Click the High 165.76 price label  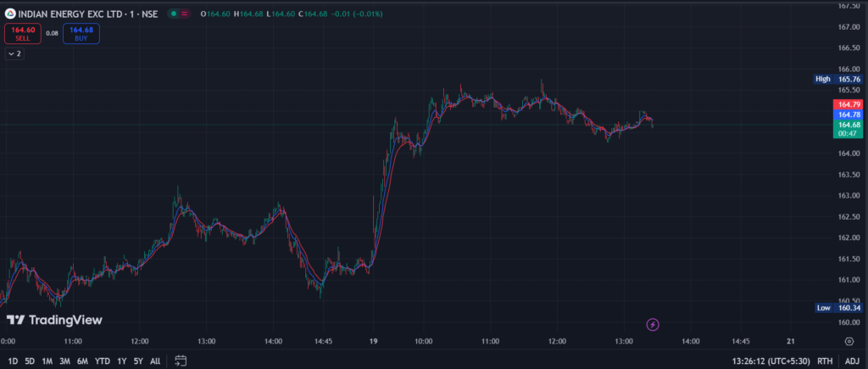838,79
